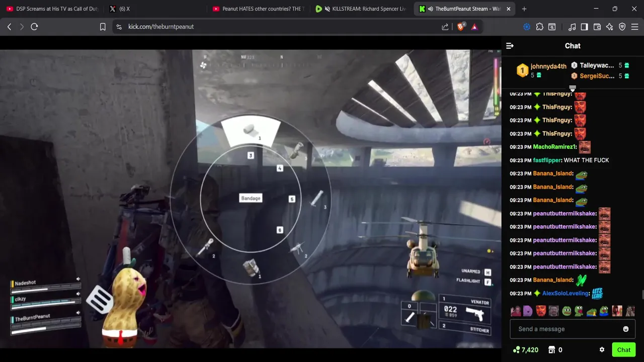644x362 pixels.
Task: Open the extensions puzzle icon
Action: pos(539,27)
